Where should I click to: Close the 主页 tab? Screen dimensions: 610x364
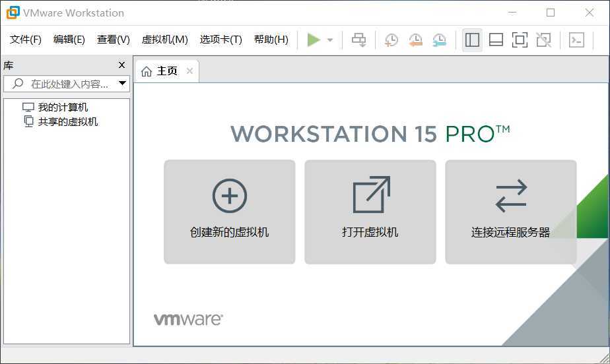189,71
